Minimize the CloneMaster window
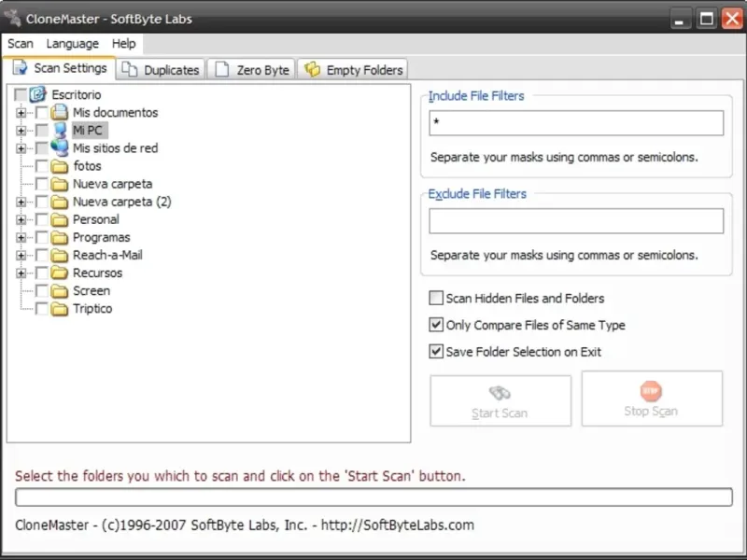747x560 pixels. [681, 19]
